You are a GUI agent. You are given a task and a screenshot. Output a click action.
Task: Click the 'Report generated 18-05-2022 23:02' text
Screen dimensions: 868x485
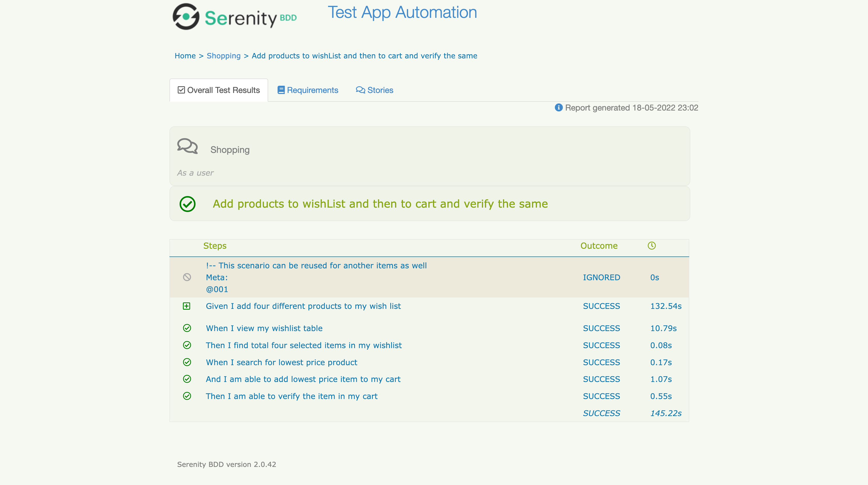click(631, 108)
